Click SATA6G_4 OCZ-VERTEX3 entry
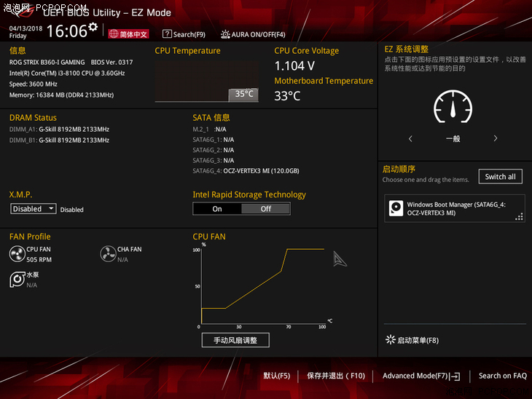This screenshot has height=399, width=532. point(246,171)
